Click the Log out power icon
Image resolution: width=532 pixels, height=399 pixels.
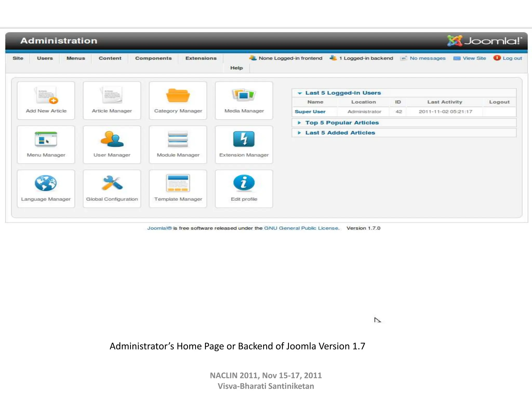point(497,58)
